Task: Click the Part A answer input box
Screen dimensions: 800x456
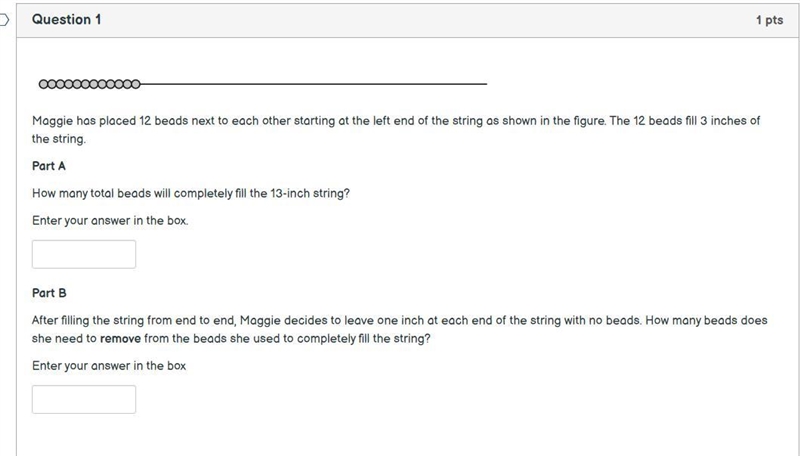Action: 84,254
